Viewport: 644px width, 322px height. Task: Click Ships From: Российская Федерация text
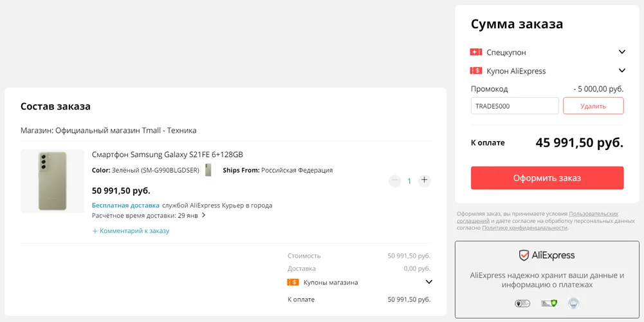point(278,170)
